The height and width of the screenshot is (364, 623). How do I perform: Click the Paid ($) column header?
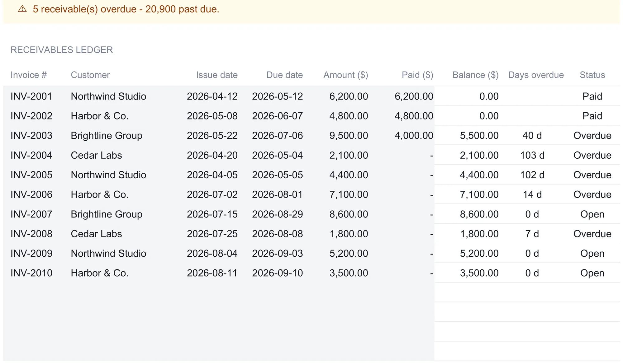point(417,75)
